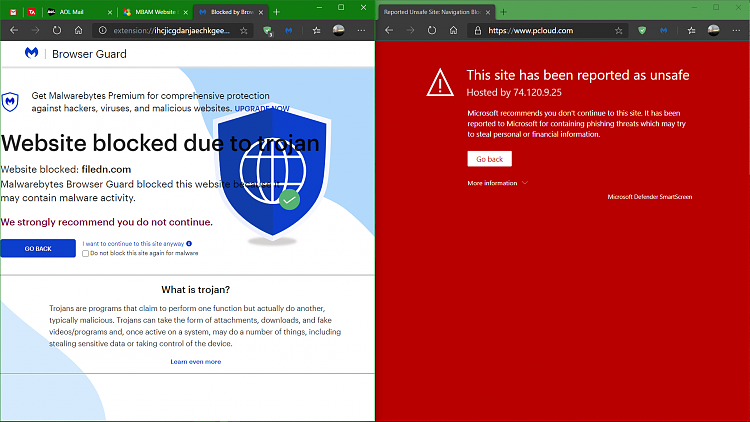Minimize the left browser window
This screenshot has height=422, width=750.
pyautogui.click(x=319, y=7)
